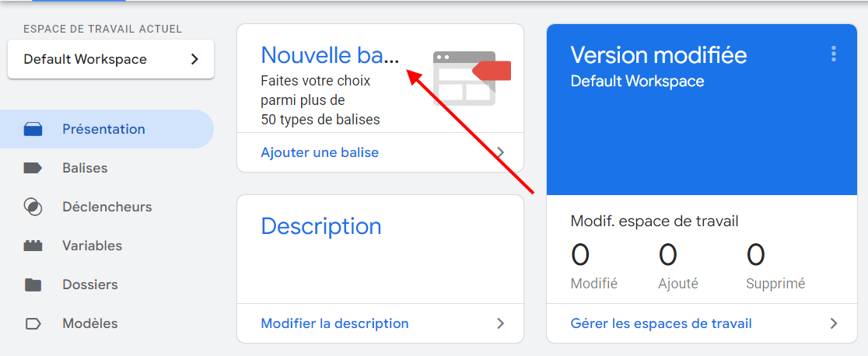Click the Déclencheurs trigger icon
The width and height of the screenshot is (868, 356).
click(x=33, y=207)
